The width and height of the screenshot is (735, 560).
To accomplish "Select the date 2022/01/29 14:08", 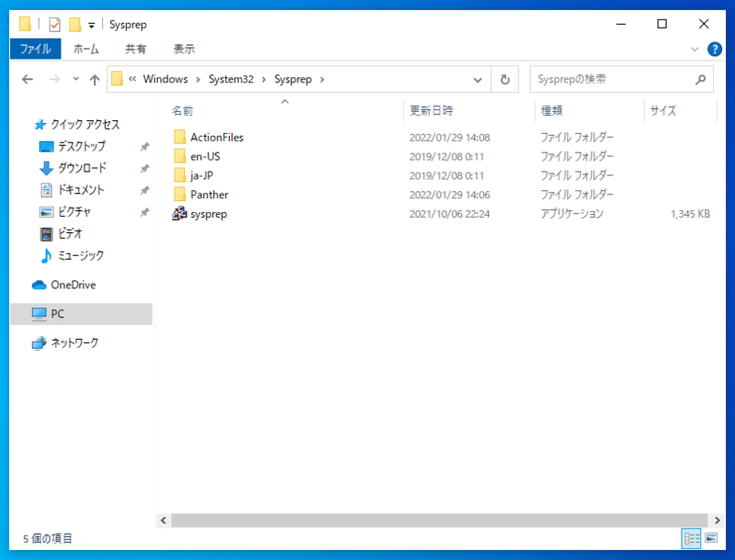I will [449, 138].
